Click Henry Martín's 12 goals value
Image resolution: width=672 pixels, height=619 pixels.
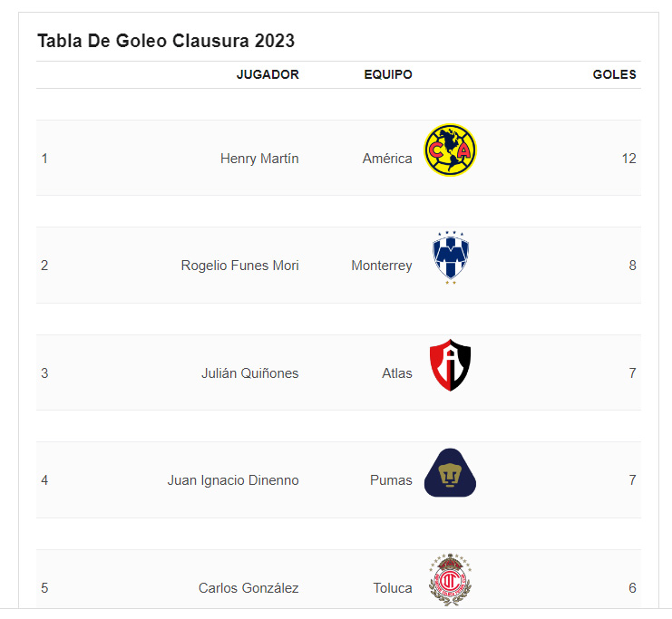click(628, 159)
